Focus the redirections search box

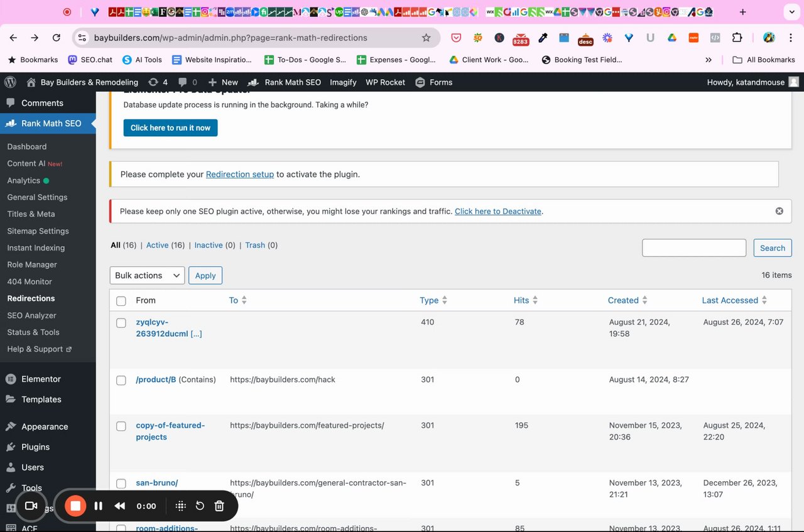(x=694, y=247)
